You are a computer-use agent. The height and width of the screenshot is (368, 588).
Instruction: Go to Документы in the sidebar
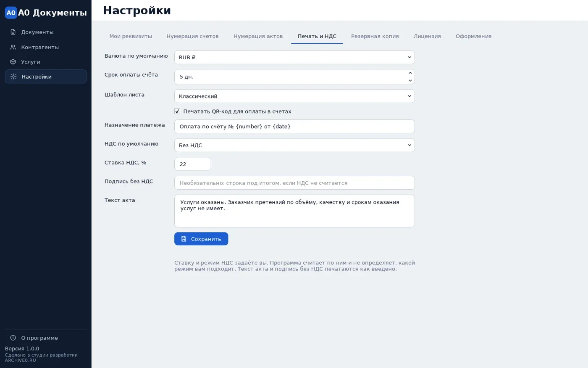click(46, 32)
